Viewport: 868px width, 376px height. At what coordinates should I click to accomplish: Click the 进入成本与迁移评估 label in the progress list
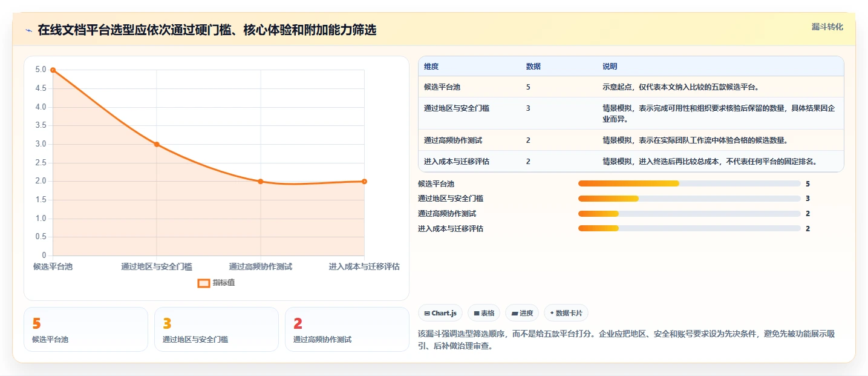(x=451, y=229)
